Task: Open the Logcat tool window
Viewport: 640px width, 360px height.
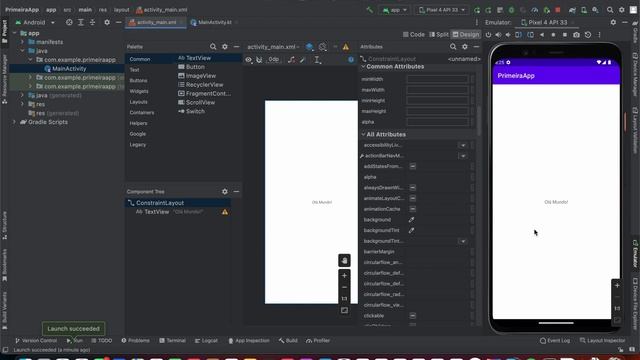Action: [x=206, y=340]
